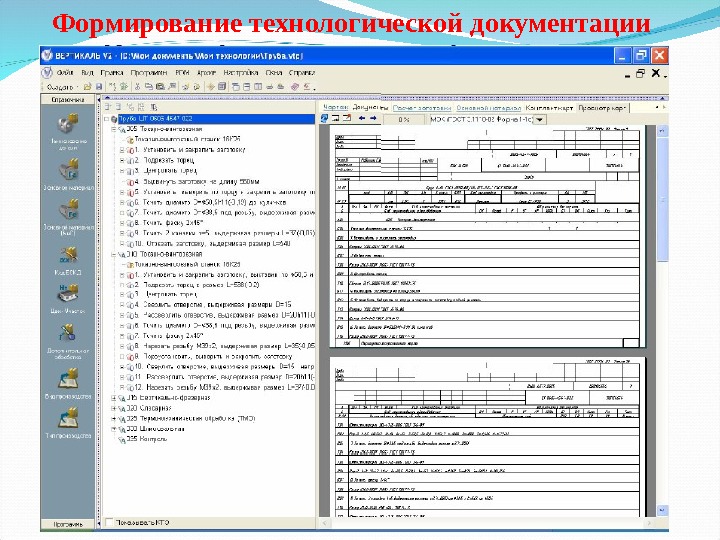
Task: Select step 2. Подрезать торец under 005
Action: [164, 160]
